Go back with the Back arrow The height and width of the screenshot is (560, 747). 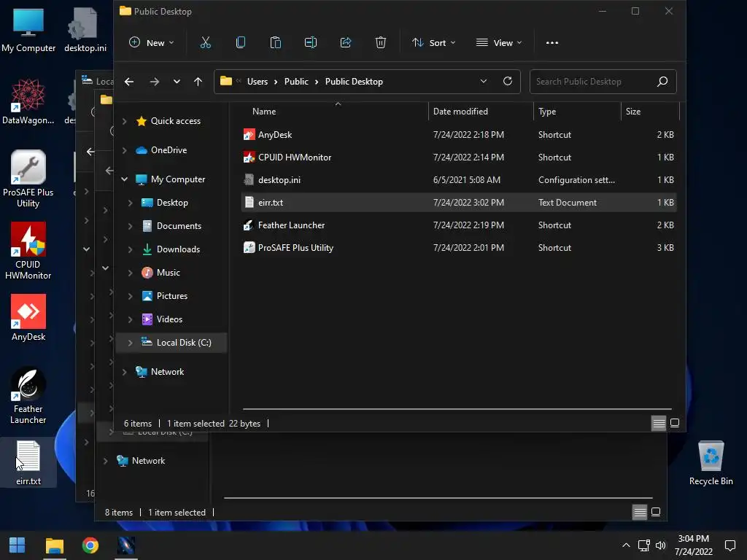point(129,82)
